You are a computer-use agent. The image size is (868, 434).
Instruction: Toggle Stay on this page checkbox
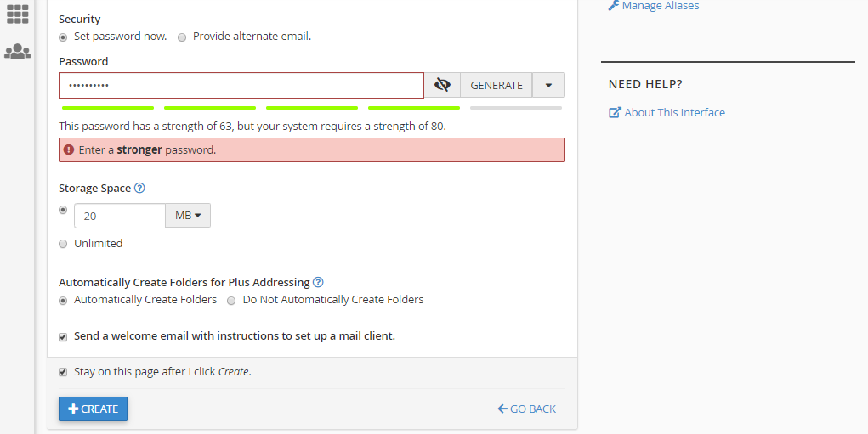pyautogui.click(x=63, y=372)
